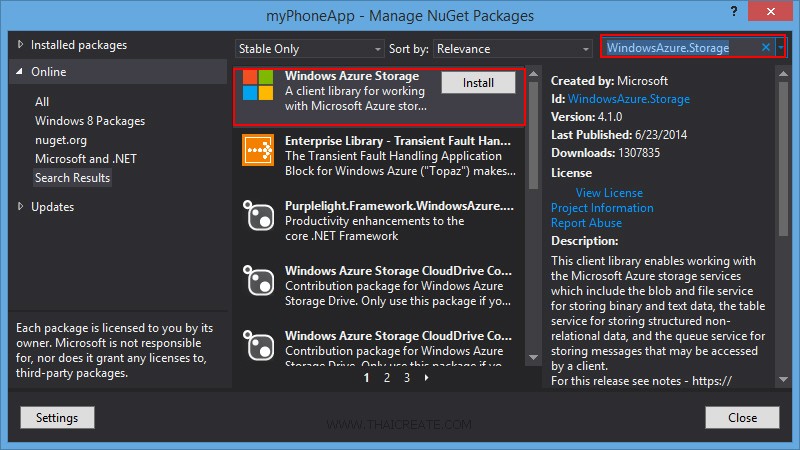Select current results page 1

coord(366,378)
